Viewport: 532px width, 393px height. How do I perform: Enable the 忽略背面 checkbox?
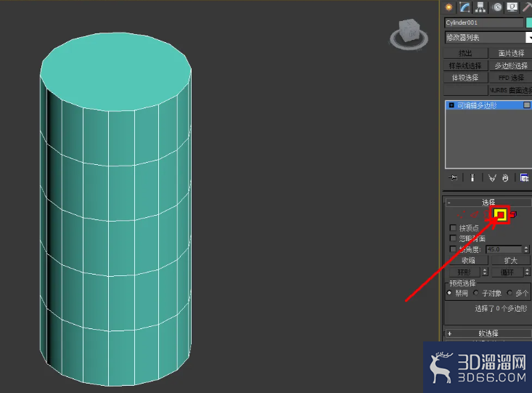click(x=453, y=238)
